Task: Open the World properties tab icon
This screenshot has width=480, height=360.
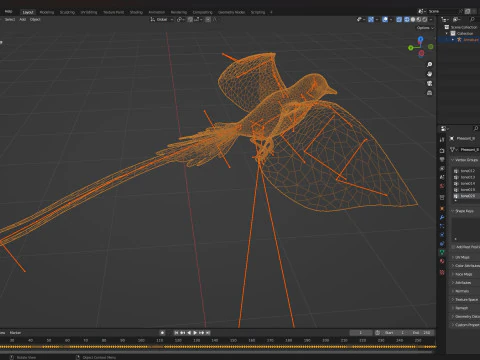Action: pyautogui.click(x=442, y=186)
